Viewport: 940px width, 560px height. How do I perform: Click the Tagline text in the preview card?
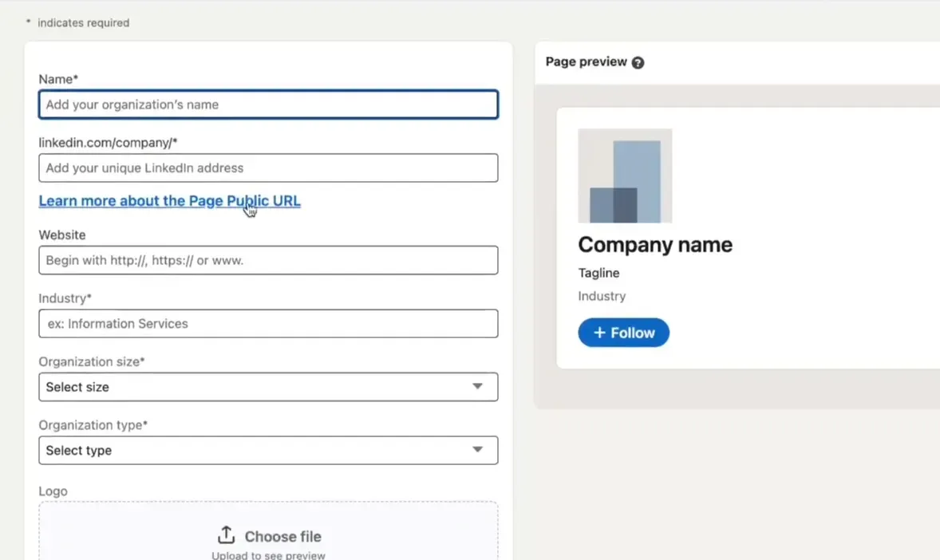coord(598,273)
